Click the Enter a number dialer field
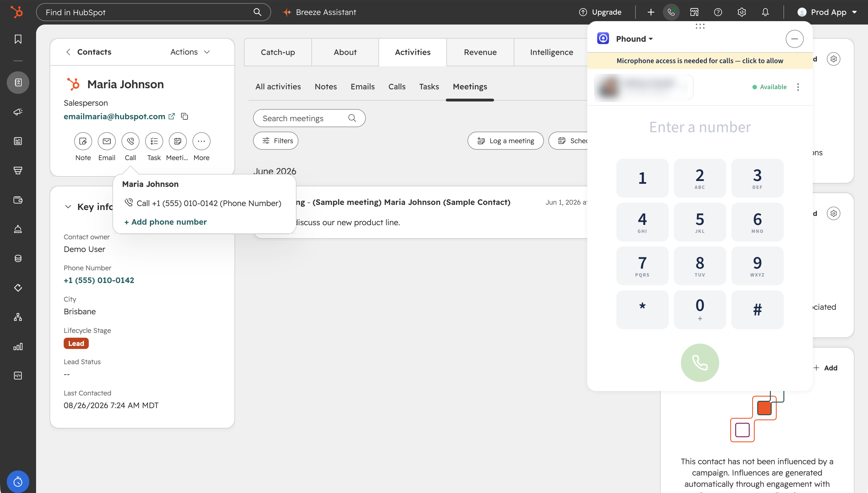 (700, 127)
